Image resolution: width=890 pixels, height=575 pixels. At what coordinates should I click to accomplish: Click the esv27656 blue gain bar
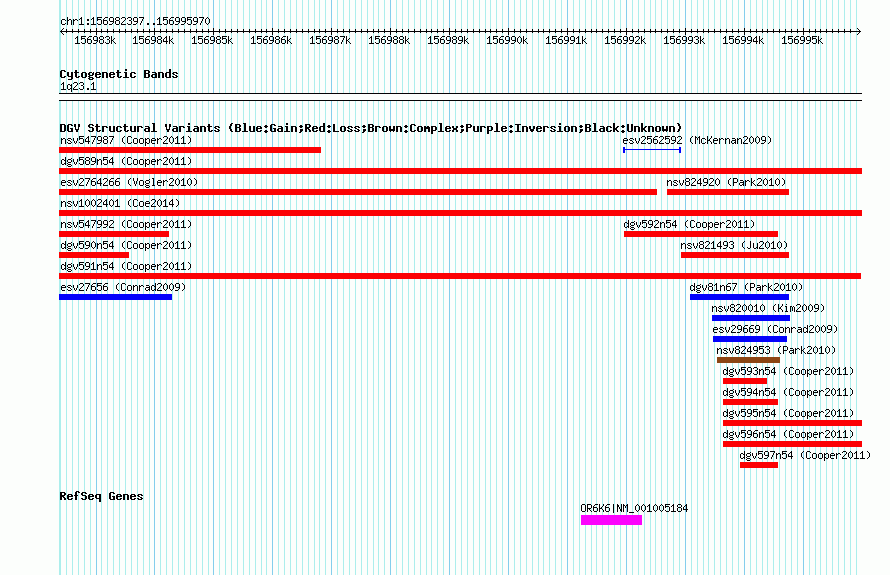[116, 297]
